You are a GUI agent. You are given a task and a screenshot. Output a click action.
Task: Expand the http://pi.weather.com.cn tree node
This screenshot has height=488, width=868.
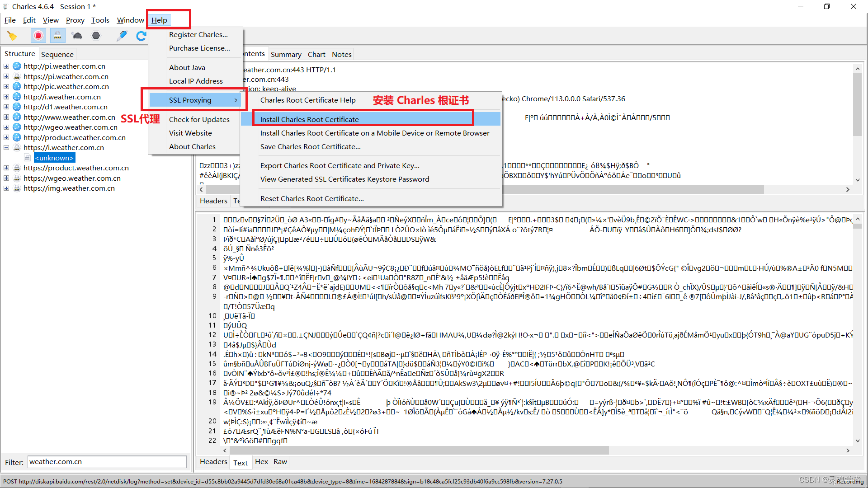pos(6,66)
